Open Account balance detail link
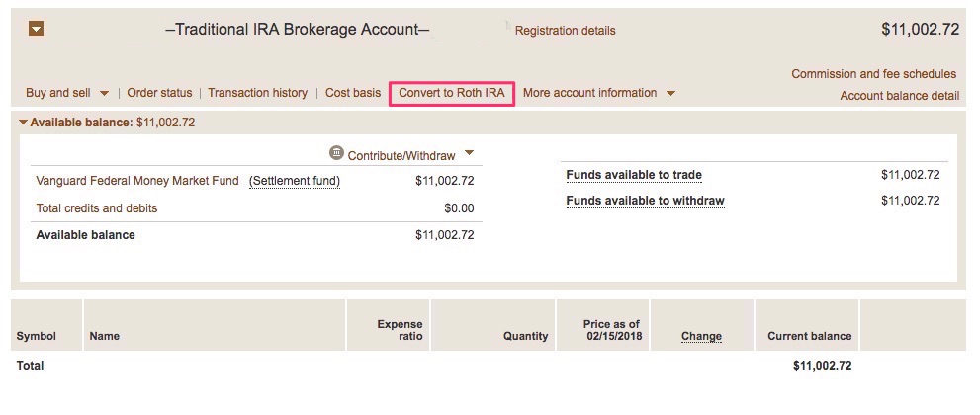 coord(899,96)
